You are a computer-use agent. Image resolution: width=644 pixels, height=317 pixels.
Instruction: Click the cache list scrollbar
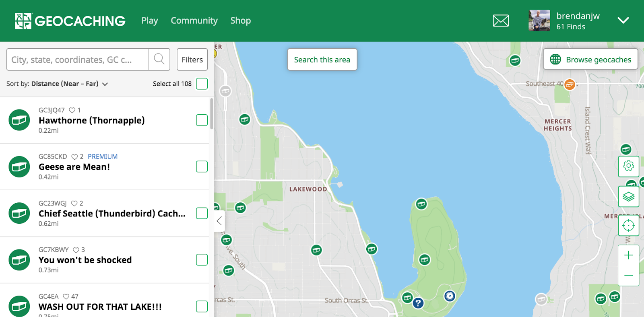tap(212, 114)
